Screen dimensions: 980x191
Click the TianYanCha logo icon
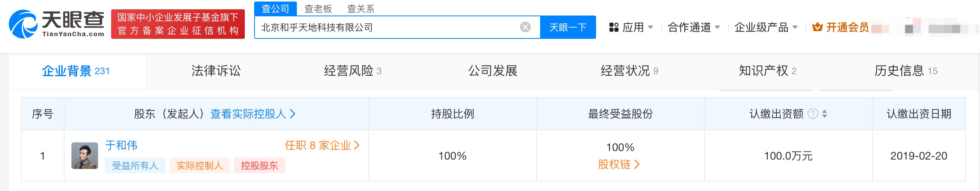pos(23,24)
